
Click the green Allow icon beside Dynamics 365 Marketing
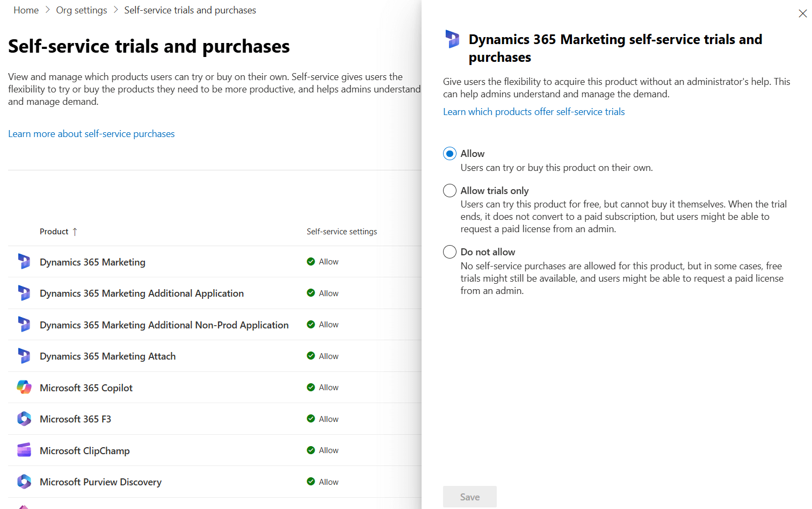click(310, 261)
